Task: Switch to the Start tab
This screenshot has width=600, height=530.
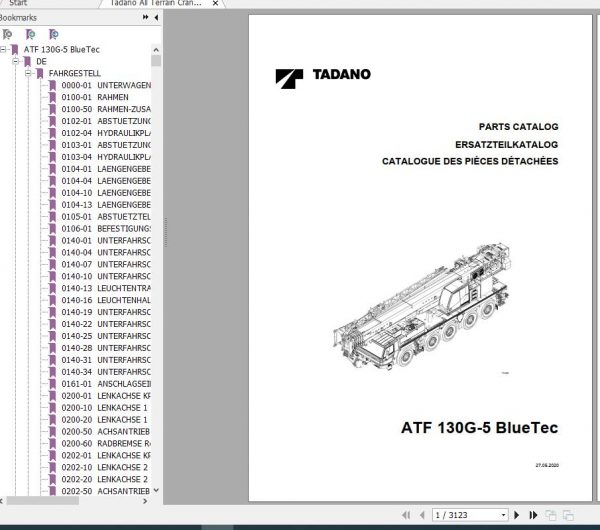Action: tap(18, 3)
